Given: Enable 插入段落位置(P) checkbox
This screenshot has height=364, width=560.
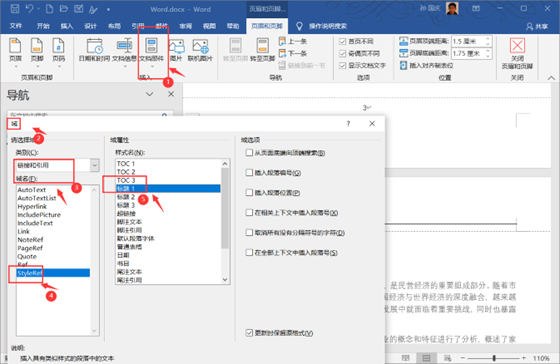Looking at the screenshot, I should [249, 193].
